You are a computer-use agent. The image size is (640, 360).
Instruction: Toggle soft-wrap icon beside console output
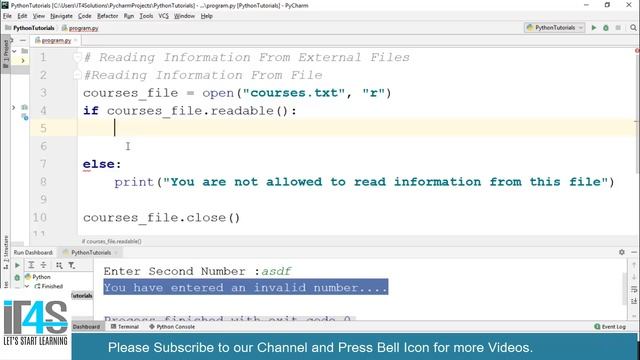[x=634, y=289]
